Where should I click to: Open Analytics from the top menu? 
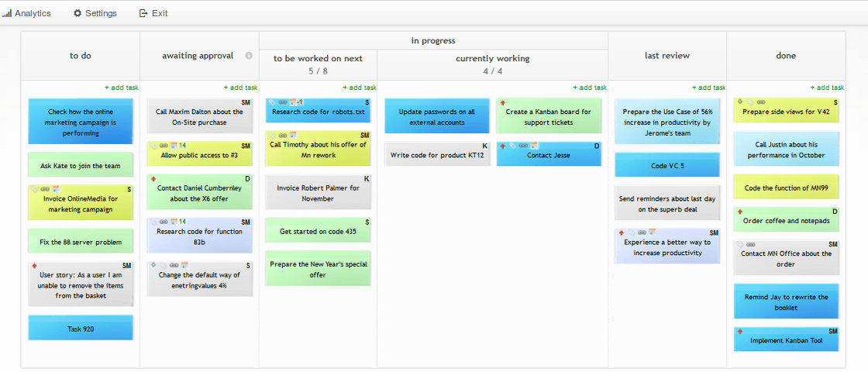coord(26,13)
